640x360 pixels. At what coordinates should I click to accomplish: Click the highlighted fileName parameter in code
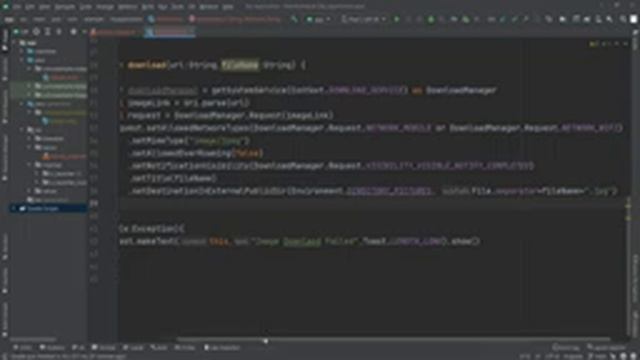pyautogui.click(x=240, y=65)
